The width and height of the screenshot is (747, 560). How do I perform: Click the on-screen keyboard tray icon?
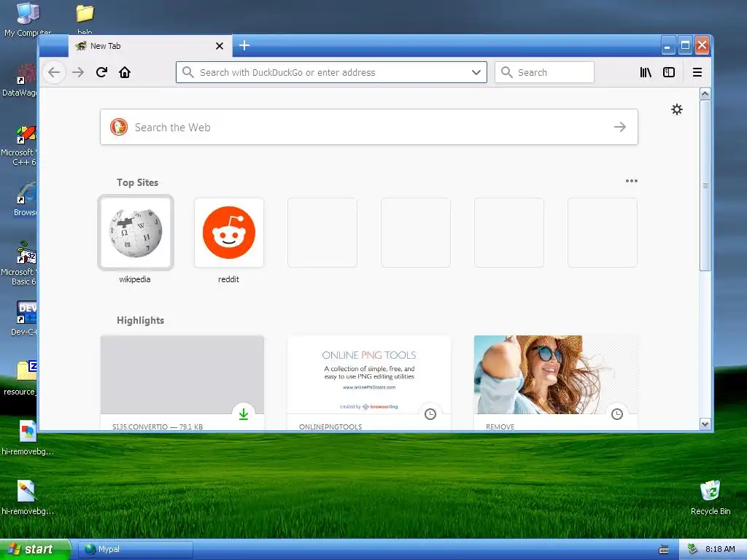[663, 550]
